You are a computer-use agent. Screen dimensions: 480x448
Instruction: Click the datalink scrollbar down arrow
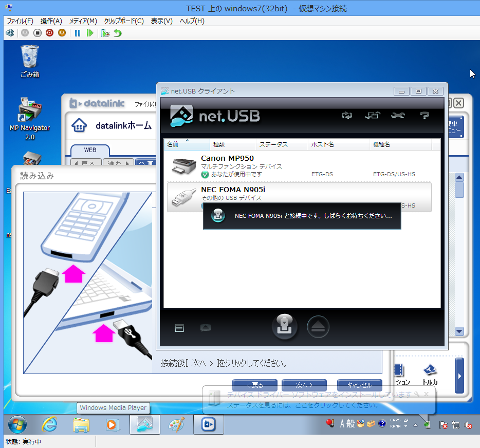[459, 331]
